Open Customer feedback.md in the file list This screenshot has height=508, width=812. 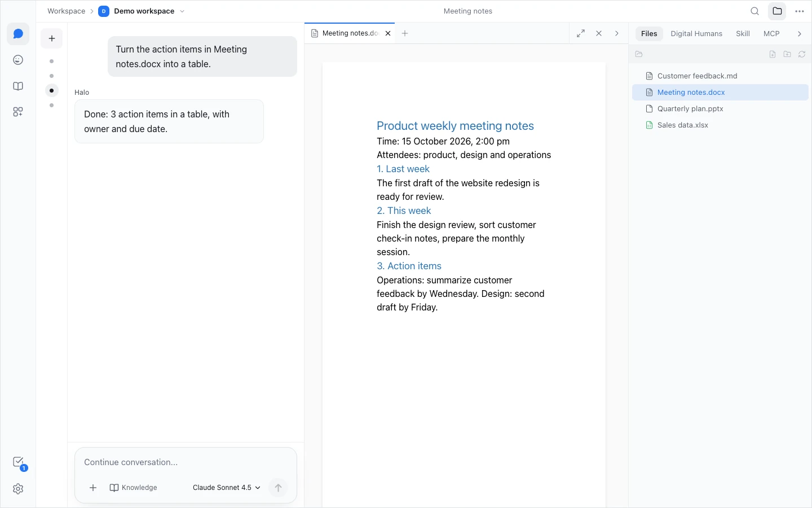pyautogui.click(x=720, y=76)
